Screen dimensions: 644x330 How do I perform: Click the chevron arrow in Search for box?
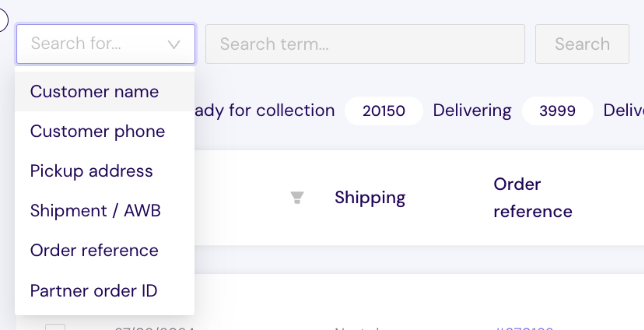(174, 45)
